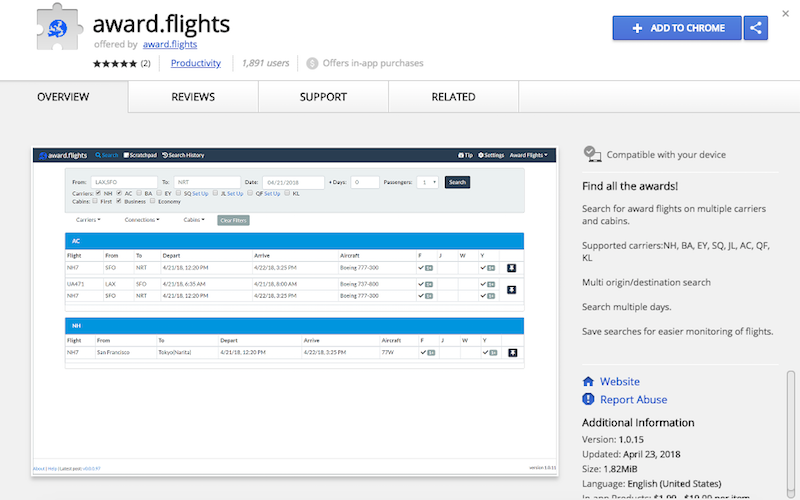Enable the BA carrier checkbox
Image resolution: width=800 pixels, height=500 pixels.
(139, 193)
